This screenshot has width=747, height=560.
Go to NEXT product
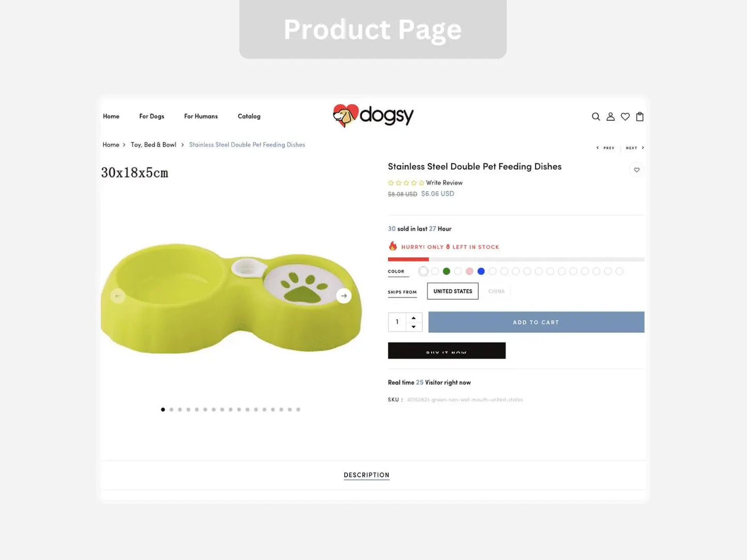point(635,148)
